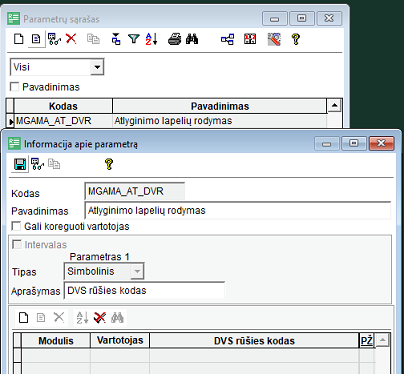Image resolution: width=404 pixels, height=374 pixels.
Task: Open help in Informacija apie parametrą
Action: pyautogui.click(x=109, y=164)
